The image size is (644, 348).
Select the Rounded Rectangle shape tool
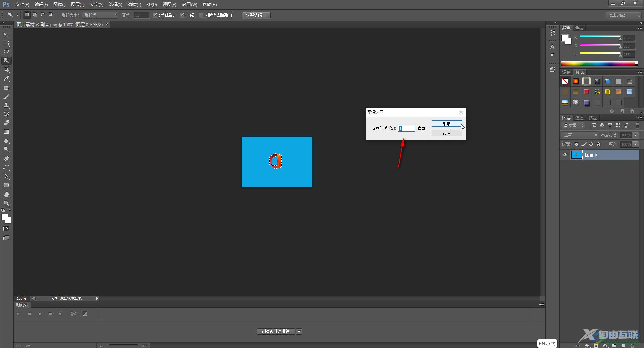(6, 185)
